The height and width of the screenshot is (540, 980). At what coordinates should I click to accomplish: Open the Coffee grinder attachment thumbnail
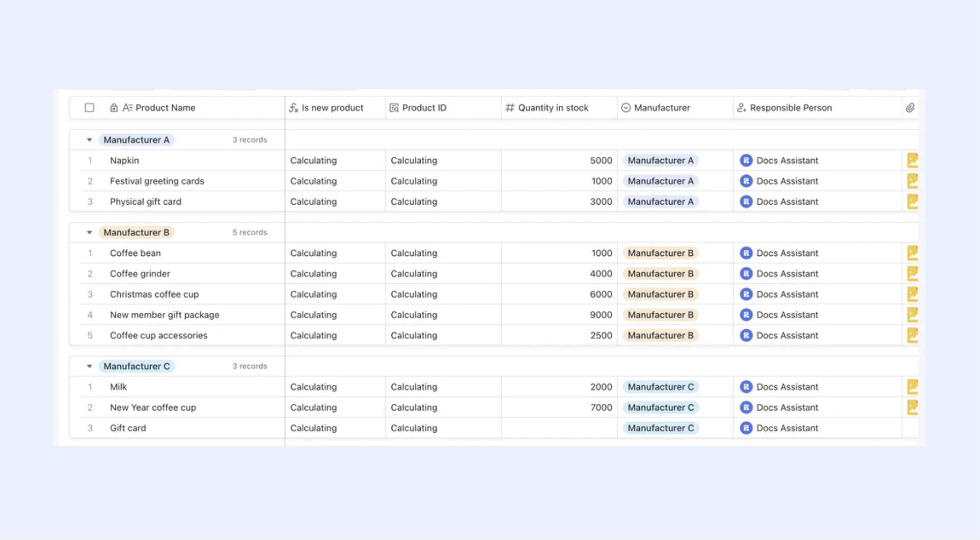[x=912, y=273]
